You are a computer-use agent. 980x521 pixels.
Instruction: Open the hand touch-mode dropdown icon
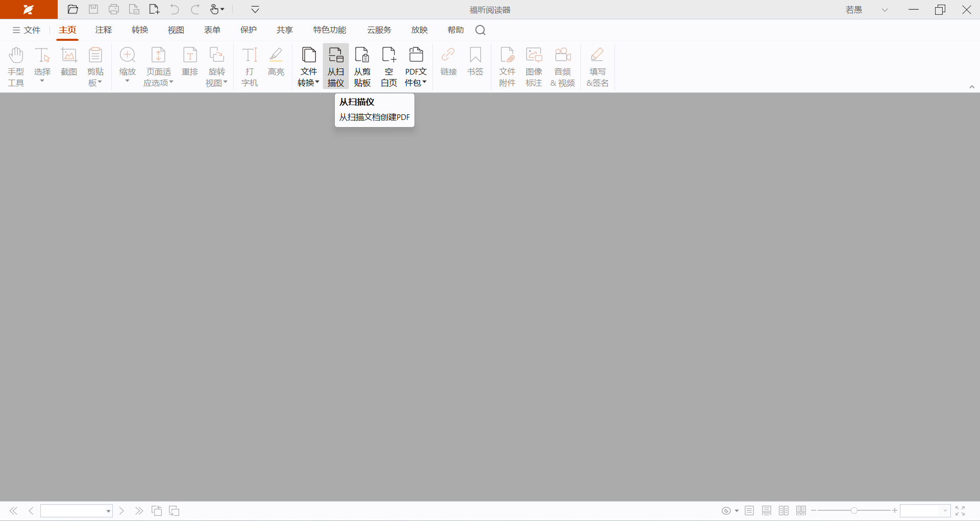click(x=217, y=10)
